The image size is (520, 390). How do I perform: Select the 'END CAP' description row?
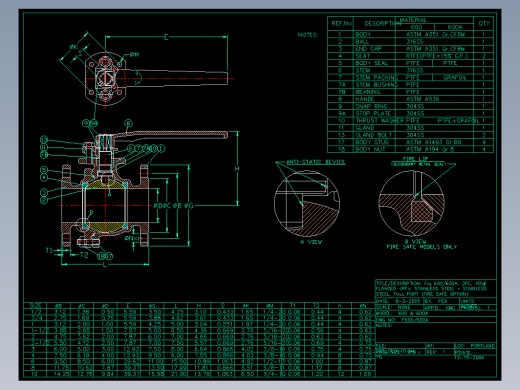[x=368, y=49]
